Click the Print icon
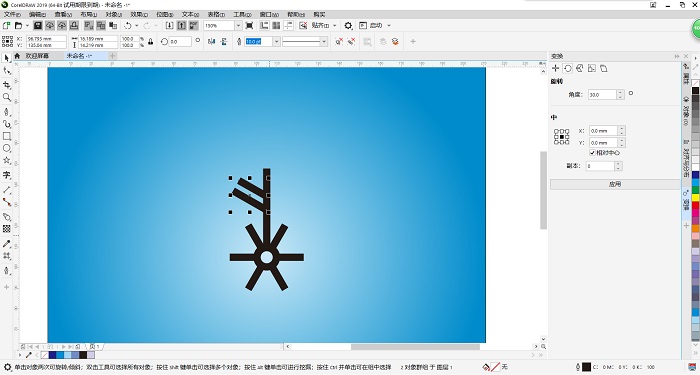Screen dimensions: 700x375 74,25
